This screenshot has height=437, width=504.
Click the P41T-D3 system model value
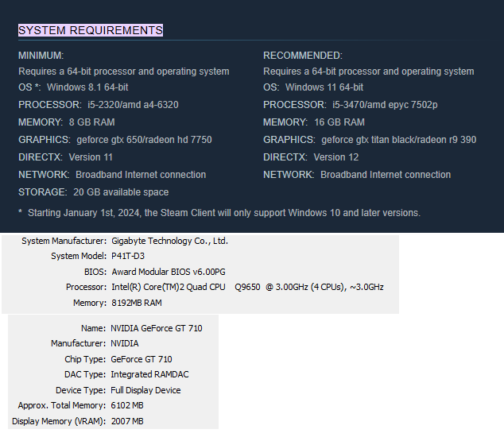(128, 256)
